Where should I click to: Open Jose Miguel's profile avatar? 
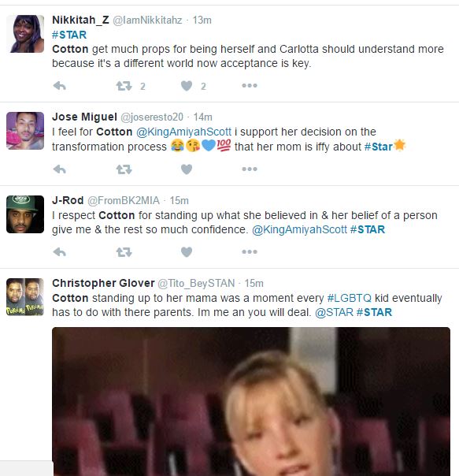pyautogui.click(x=25, y=131)
